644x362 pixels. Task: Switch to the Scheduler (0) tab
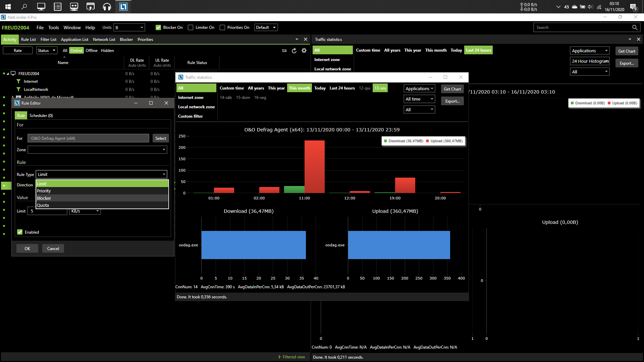click(41, 115)
